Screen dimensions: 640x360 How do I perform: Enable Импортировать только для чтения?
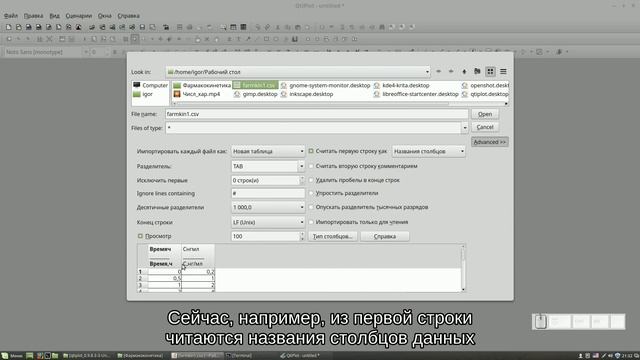(311, 222)
